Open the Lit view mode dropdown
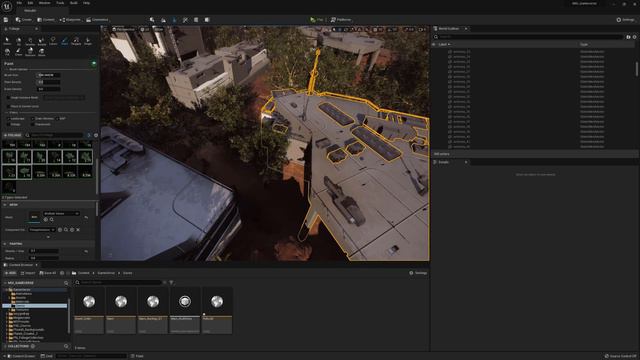The height and width of the screenshot is (360, 640). (145, 29)
